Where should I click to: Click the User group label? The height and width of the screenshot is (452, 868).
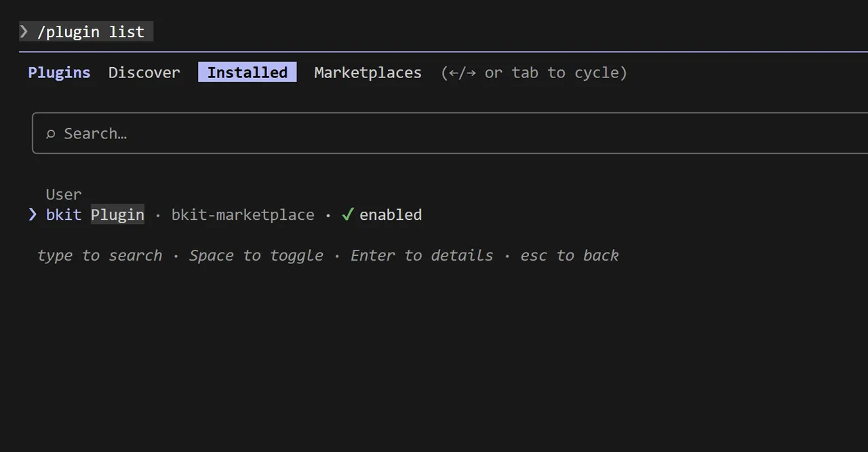click(64, 194)
